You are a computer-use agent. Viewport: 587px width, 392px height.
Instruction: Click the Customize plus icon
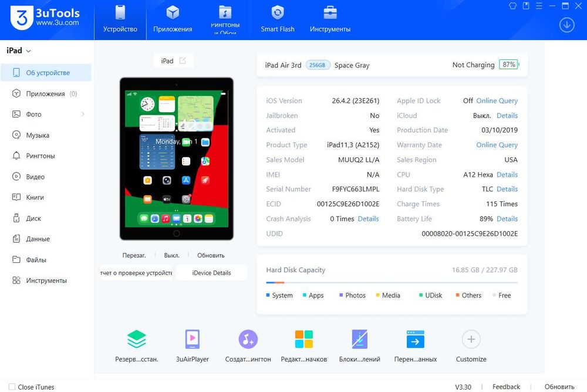coord(471,340)
